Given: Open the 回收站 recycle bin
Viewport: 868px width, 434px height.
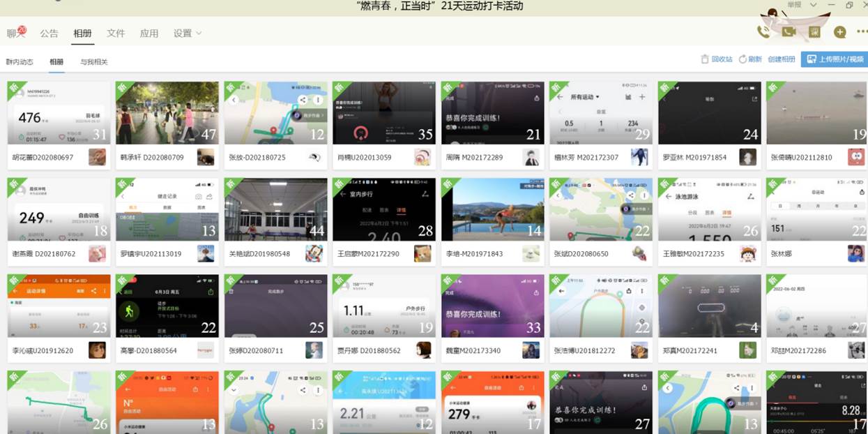Looking at the screenshot, I should pyautogui.click(x=717, y=59).
